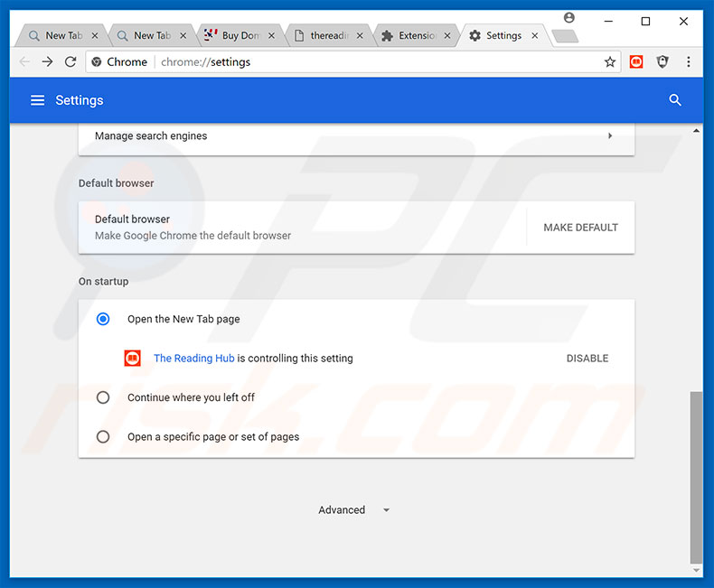Close the thereadi tab

[x=360, y=35]
